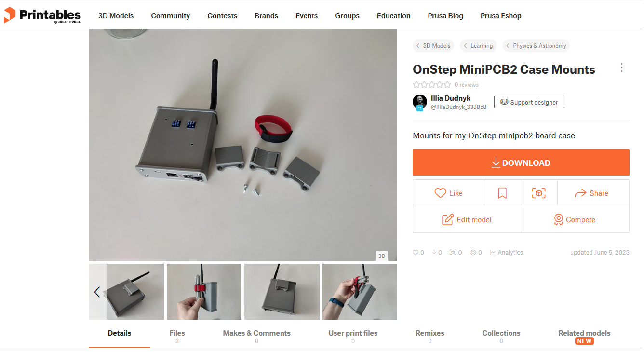The width and height of the screenshot is (644, 352).
Task: Open the Community menu in the header
Action: pos(171,16)
